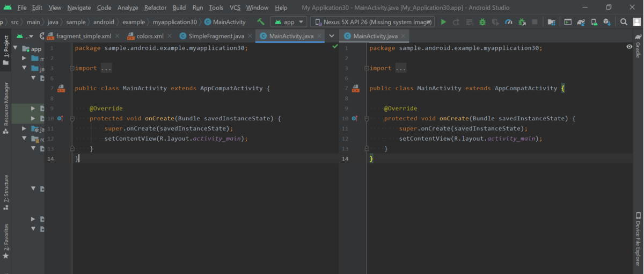Open the SDK Manager icon

click(x=607, y=22)
